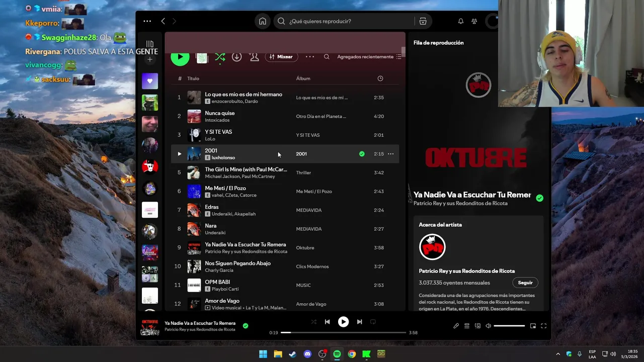The height and width of the screenshot is (362, 644).
Task: Open the album Thriller
Action: (x=303, y=172)
